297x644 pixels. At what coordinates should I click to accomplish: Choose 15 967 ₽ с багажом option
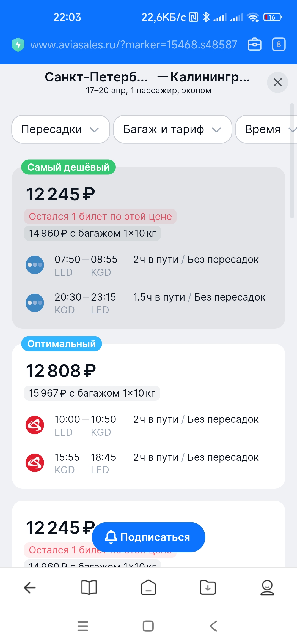click(x=92, y=393)
